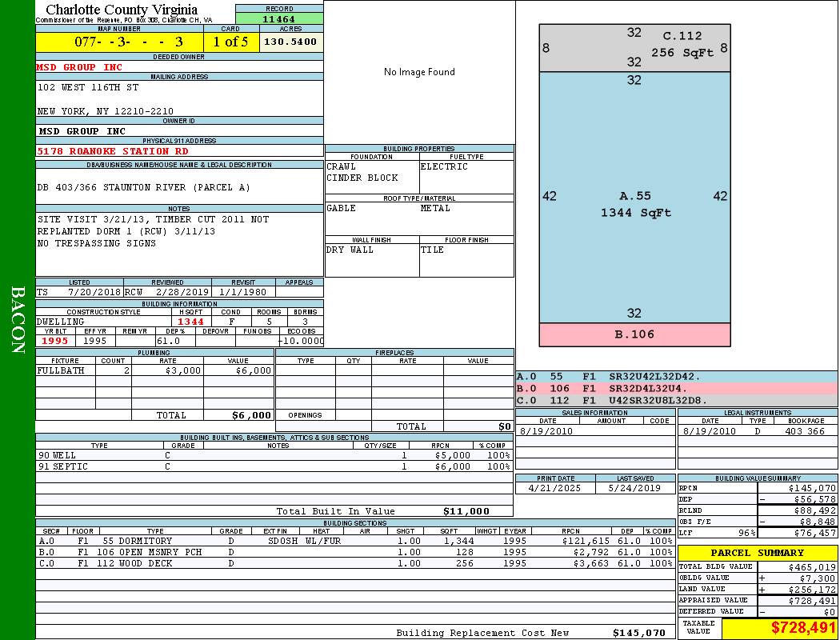840x640 pixels.
Task: Select building section row 112 WOOD DECK
Action: tap(355, 564)
